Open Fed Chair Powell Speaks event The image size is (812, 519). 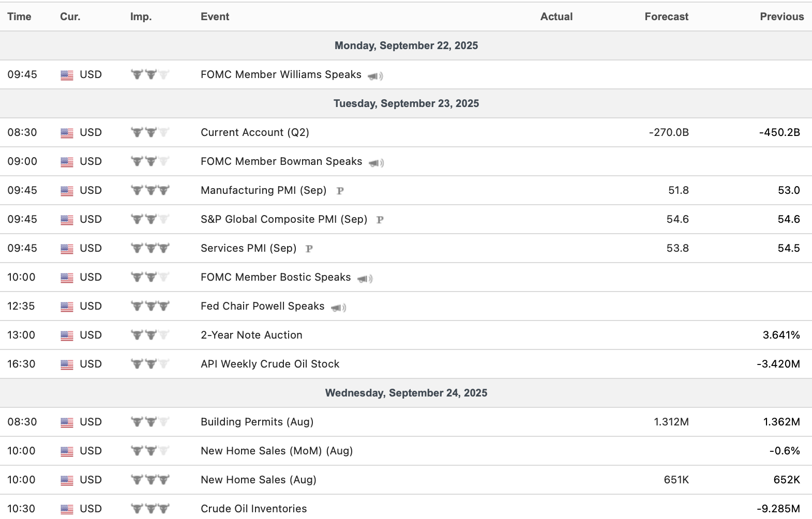(262, 306)
